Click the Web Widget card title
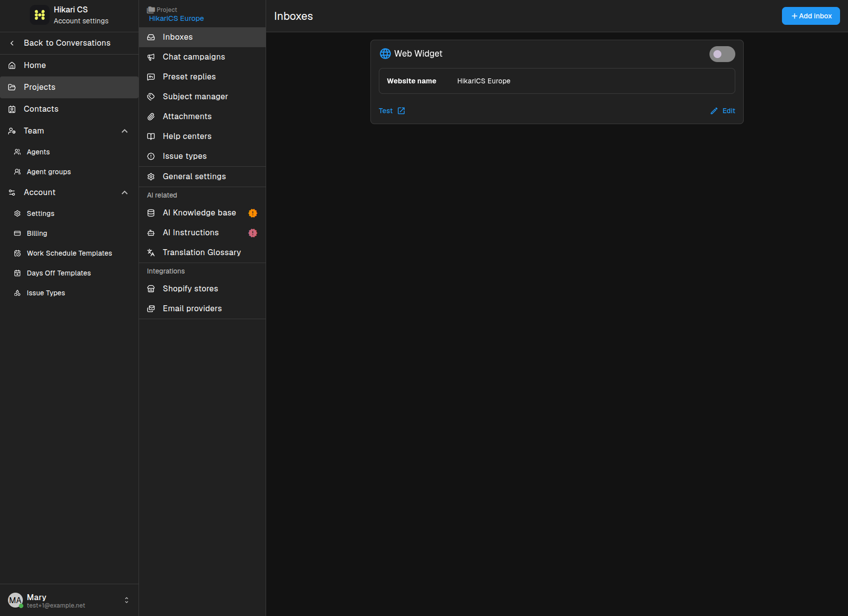The image size is (848, 616). click(418, 54)
